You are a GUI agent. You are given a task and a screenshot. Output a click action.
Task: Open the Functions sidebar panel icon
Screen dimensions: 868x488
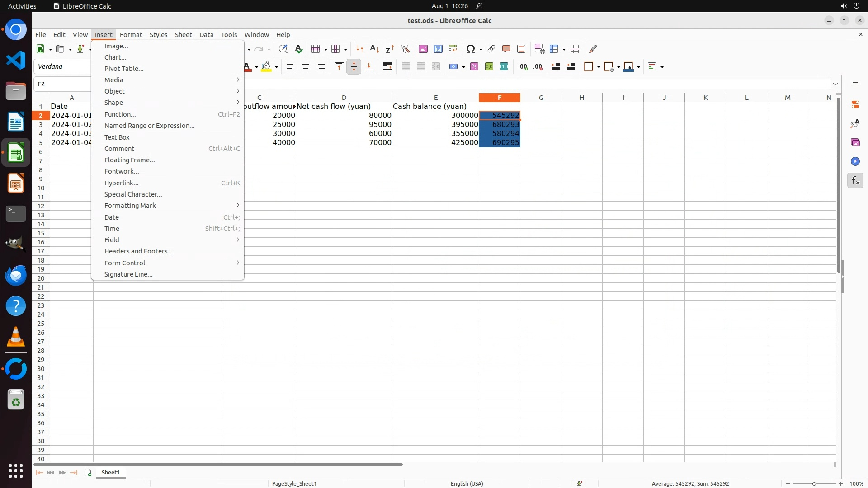click(x=855, y=181)
